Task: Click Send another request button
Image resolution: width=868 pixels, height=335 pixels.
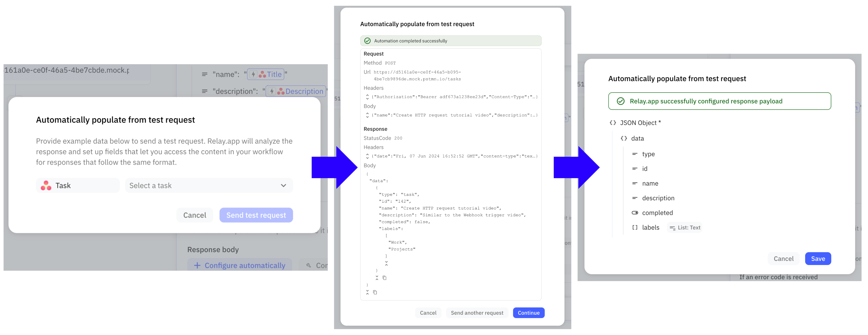Action: tap(477, 313)
